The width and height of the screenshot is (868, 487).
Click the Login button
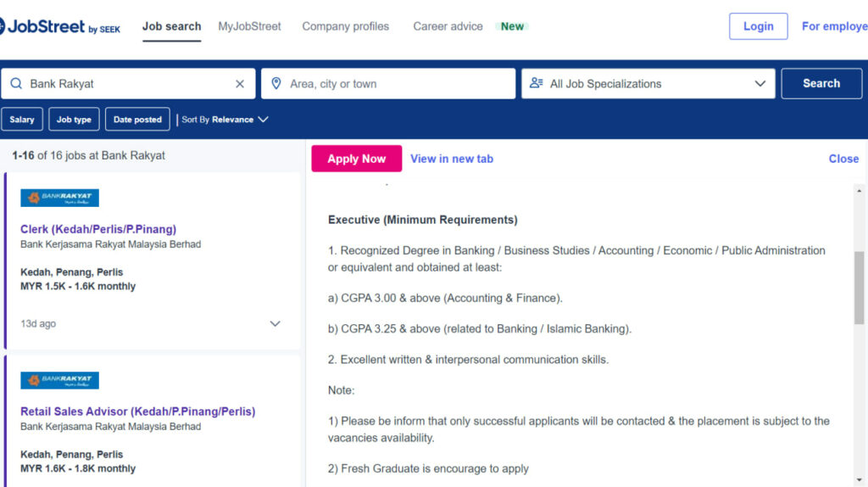coord(758,26)
